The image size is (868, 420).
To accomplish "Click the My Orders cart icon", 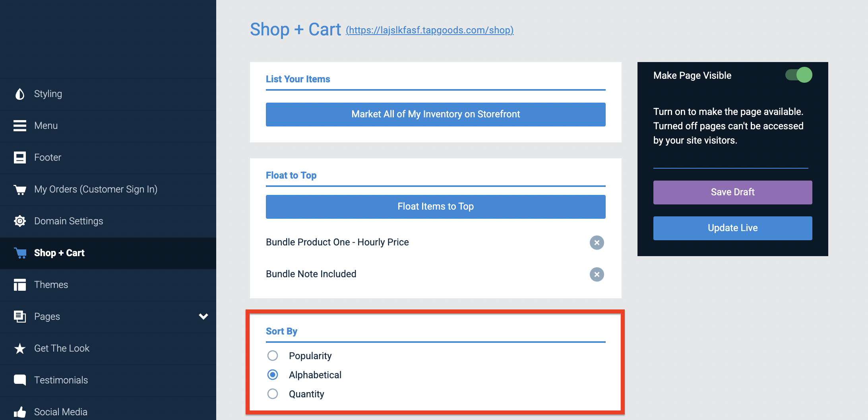I will click(x=19, y=189).
